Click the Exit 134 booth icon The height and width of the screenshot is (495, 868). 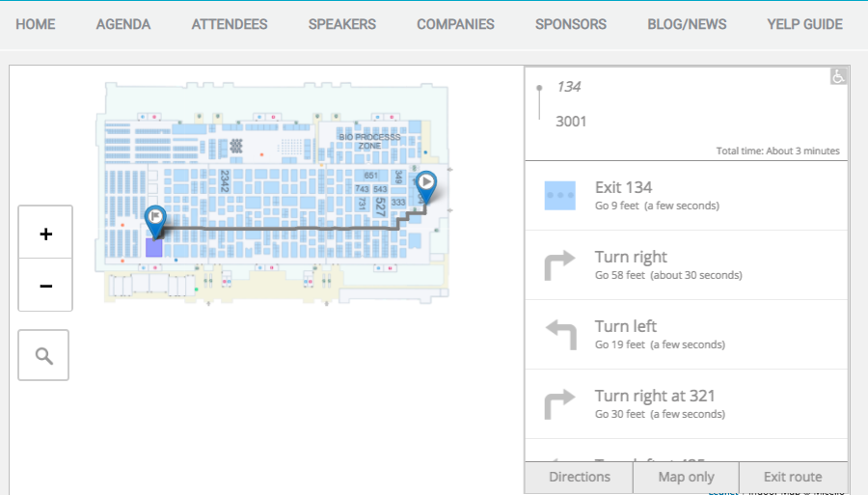click(x=559, y=196)
